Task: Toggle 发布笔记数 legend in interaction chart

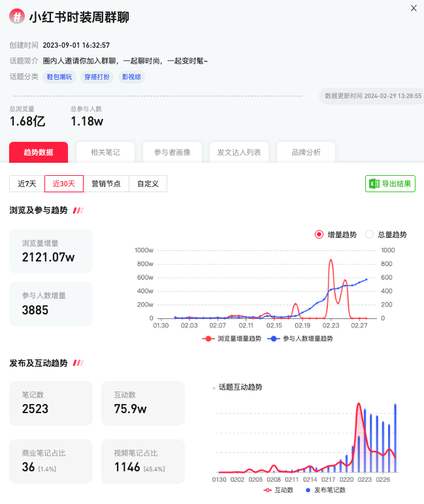Action: click(x=325, y=490)
